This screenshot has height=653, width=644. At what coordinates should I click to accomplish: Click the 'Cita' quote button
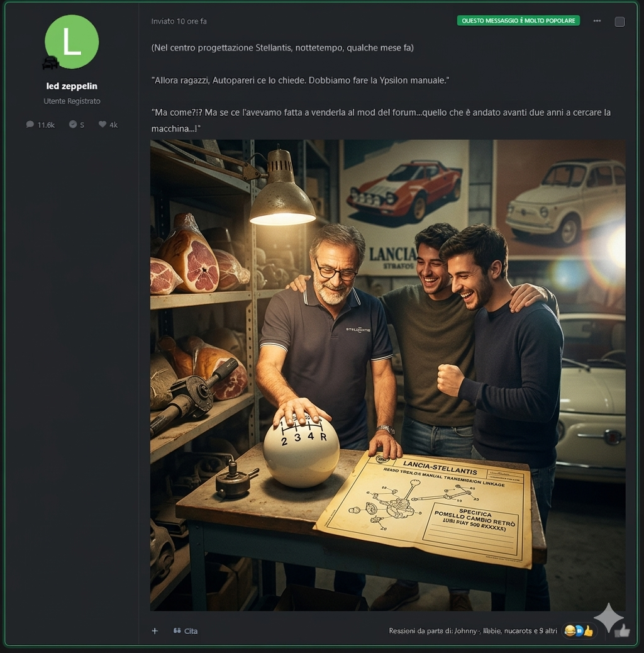point(191,631)
